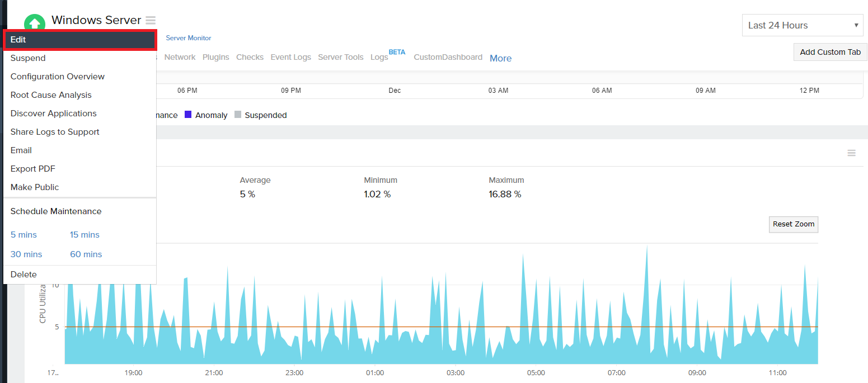The image size is (868, 383).
Task: Open the Last 24 Hours dropdown
Action: pyautogui.click(x=803, y=25)
